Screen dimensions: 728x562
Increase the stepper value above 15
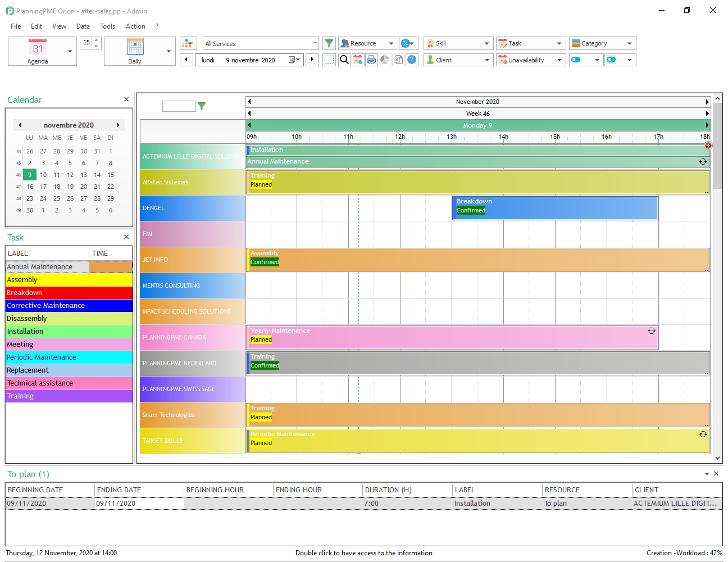[x=97, y=40]
